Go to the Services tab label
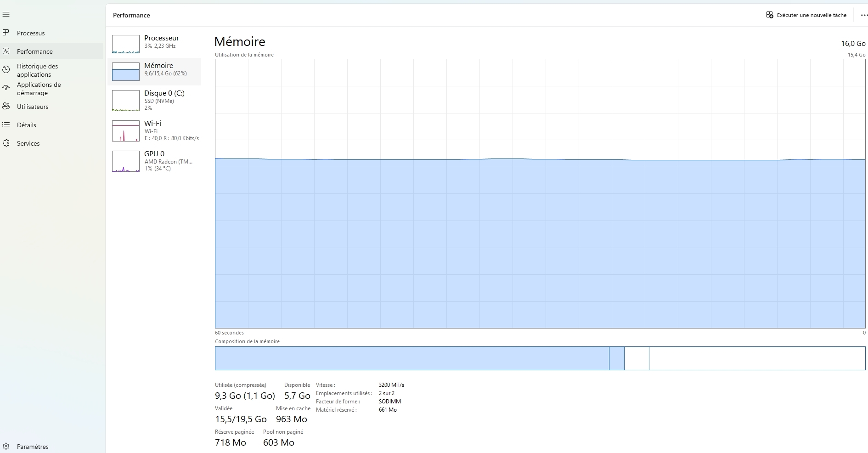 28,143
